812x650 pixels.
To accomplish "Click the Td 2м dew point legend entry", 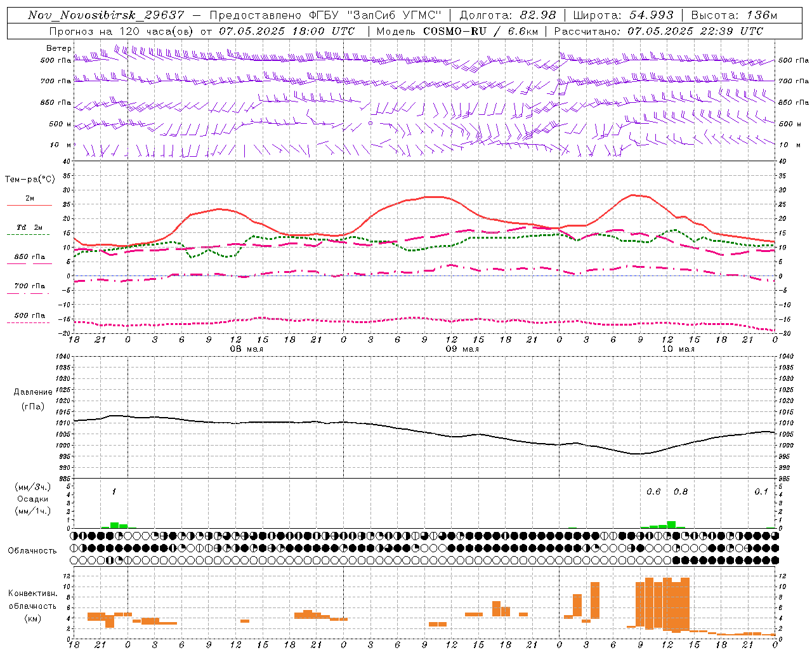I will (29, 227).
